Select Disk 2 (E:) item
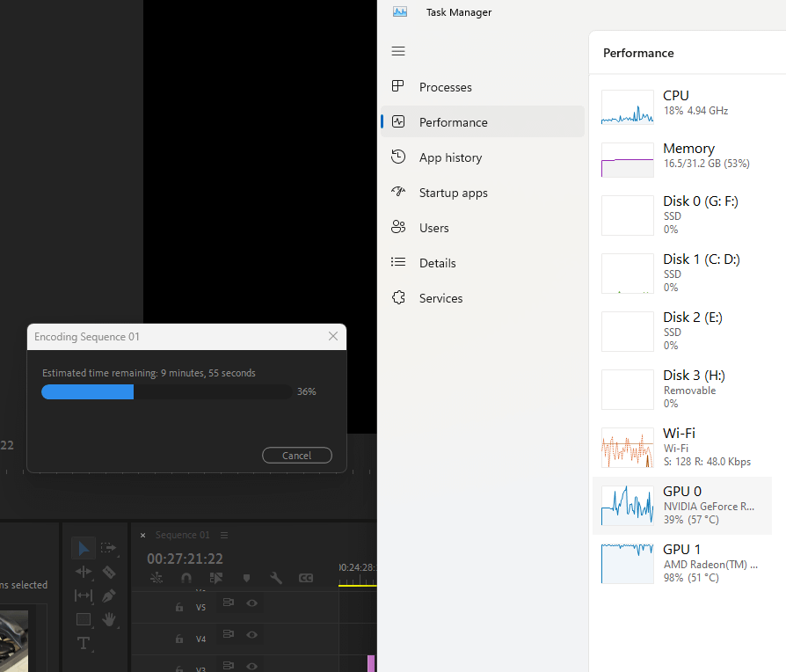This screenshot has height=672, width=786. [x=682, y=332]
